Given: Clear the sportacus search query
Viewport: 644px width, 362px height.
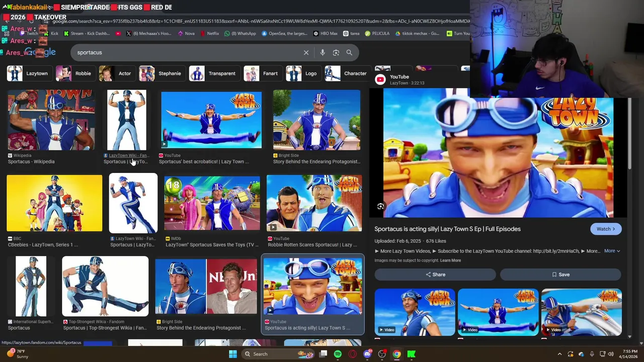Looking at the screenshot, I should pos(306,52).
